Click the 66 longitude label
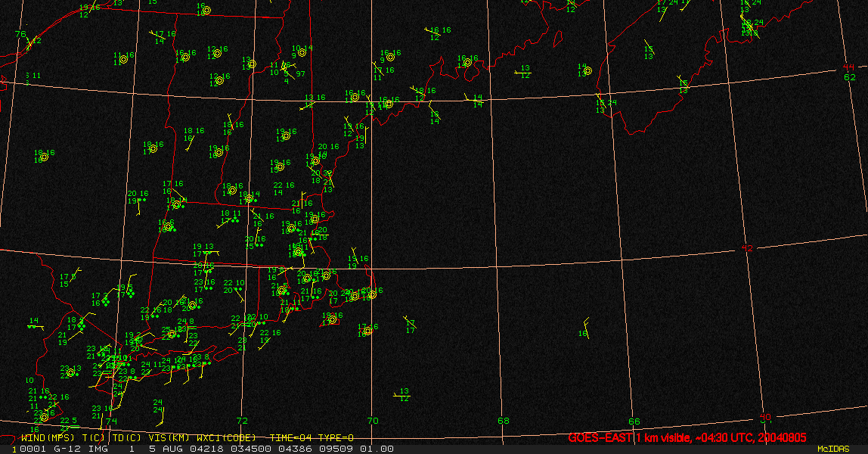The height and width of the screenshot is (454, 868). (x=634, y=421)
